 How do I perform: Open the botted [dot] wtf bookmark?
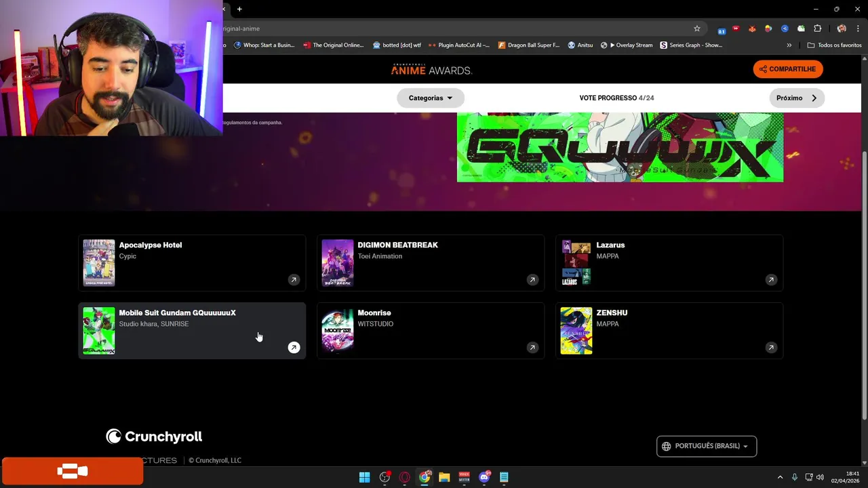pyautogui.click(x=397, y=45)
